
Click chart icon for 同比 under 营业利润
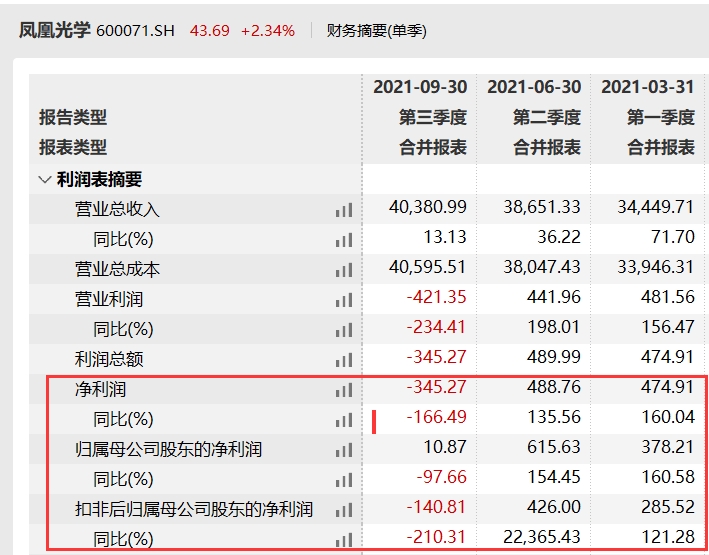(x=344, y=330)
